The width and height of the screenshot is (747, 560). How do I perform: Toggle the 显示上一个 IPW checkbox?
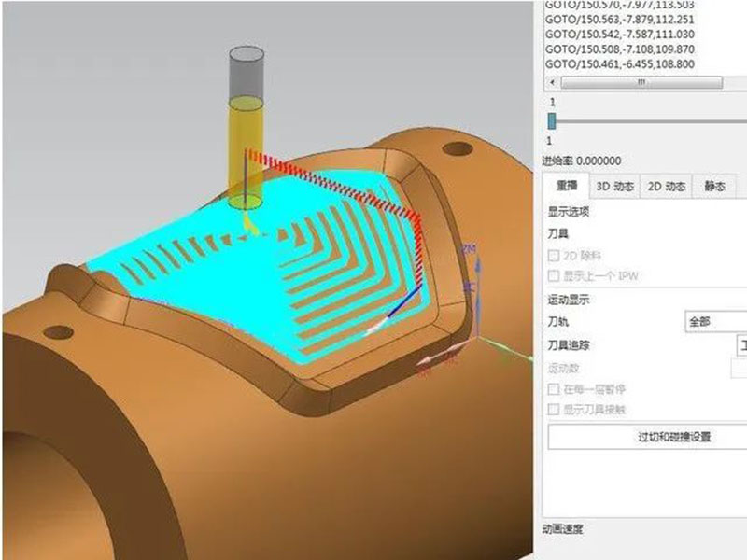pyautogui.click(x=554, y=276)
